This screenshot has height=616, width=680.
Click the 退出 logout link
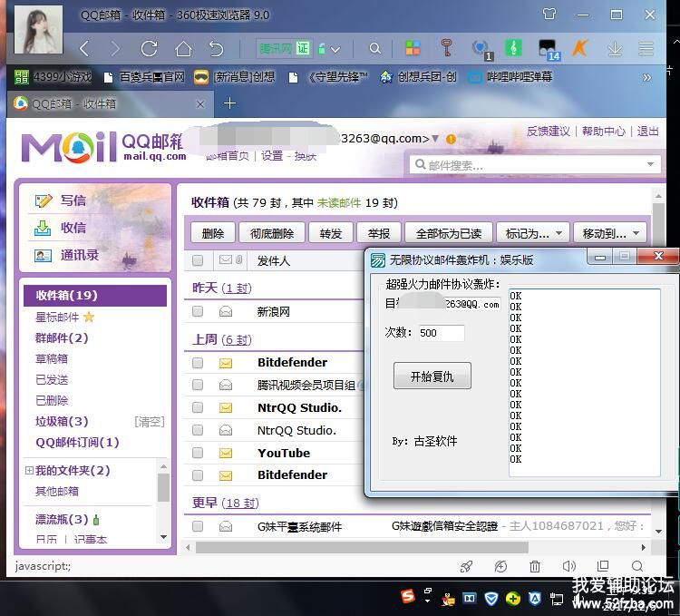coord(648,132)
